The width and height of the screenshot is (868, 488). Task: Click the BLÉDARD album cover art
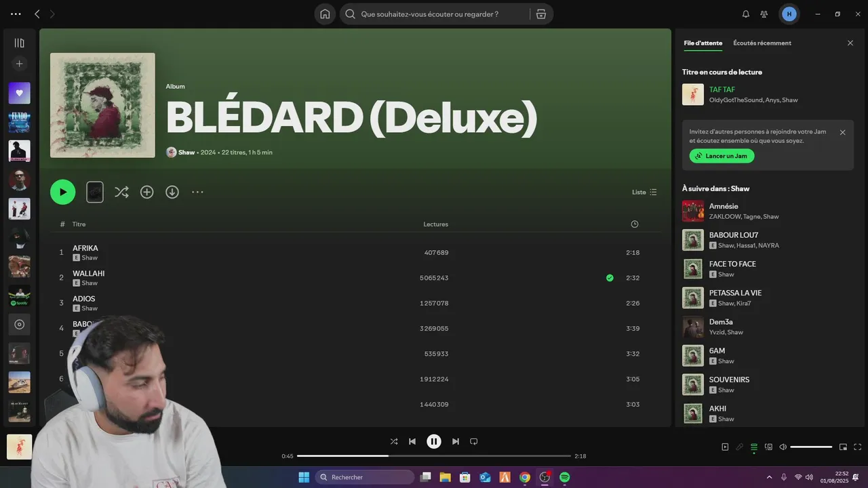(102, 105)
